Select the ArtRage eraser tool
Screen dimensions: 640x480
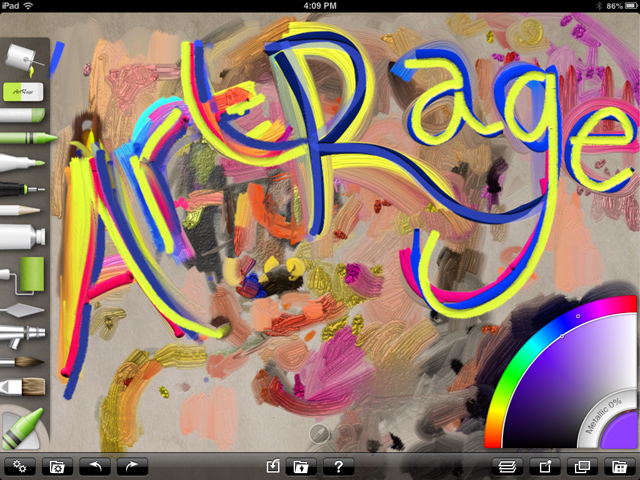pos(23,91)
